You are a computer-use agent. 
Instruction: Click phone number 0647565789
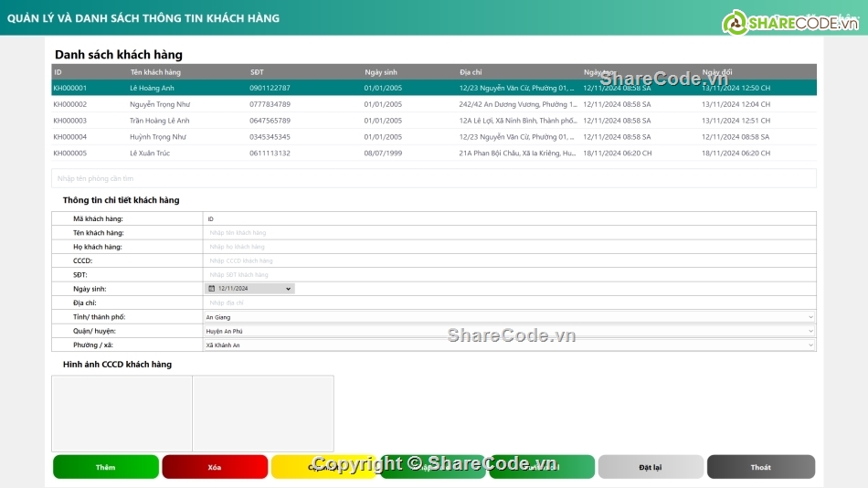click(x=270, y=121)
